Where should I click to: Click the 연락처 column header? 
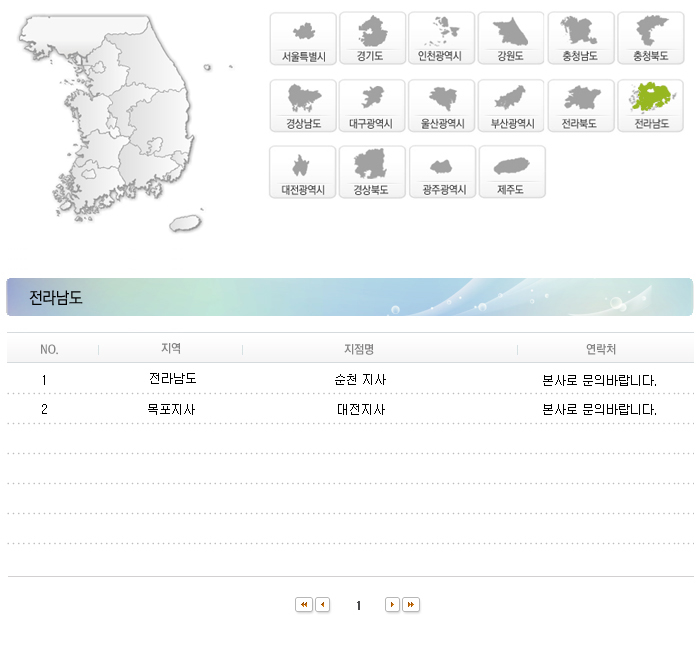601,349
